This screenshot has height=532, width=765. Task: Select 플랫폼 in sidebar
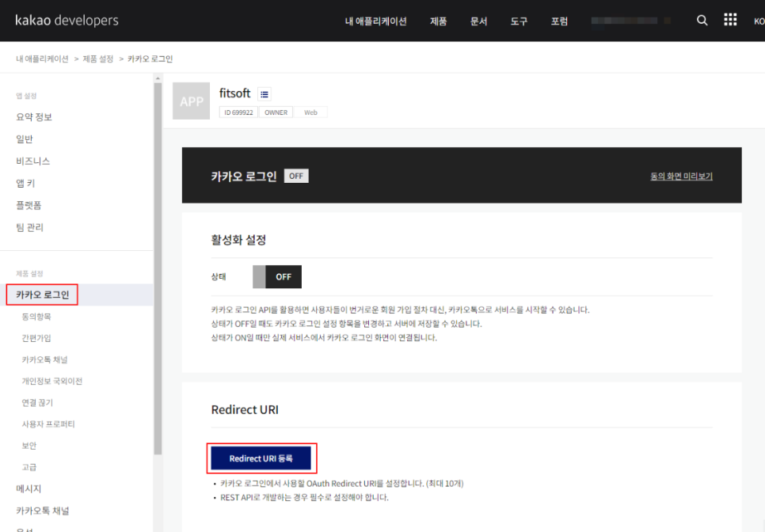pos(29,205)
